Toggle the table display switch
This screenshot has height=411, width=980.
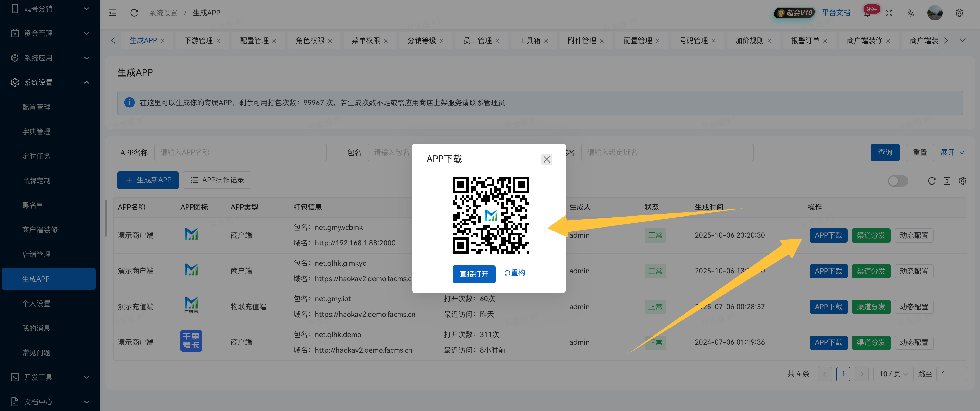click(x=898, y=181)
